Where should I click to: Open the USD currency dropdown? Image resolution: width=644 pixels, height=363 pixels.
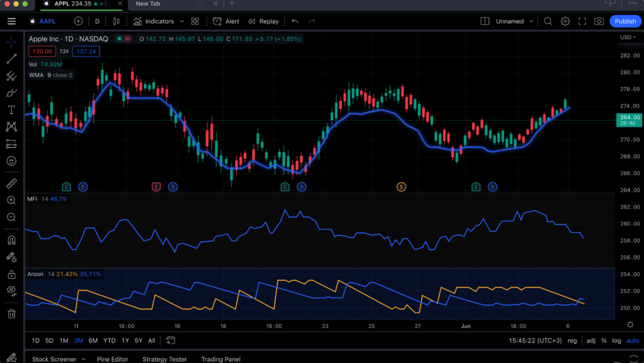tap(626, 38)
